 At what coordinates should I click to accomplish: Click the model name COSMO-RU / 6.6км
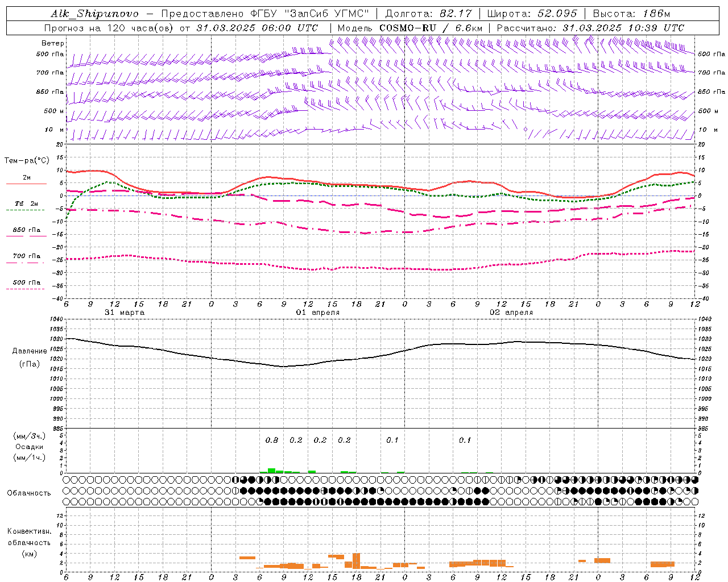431,28
